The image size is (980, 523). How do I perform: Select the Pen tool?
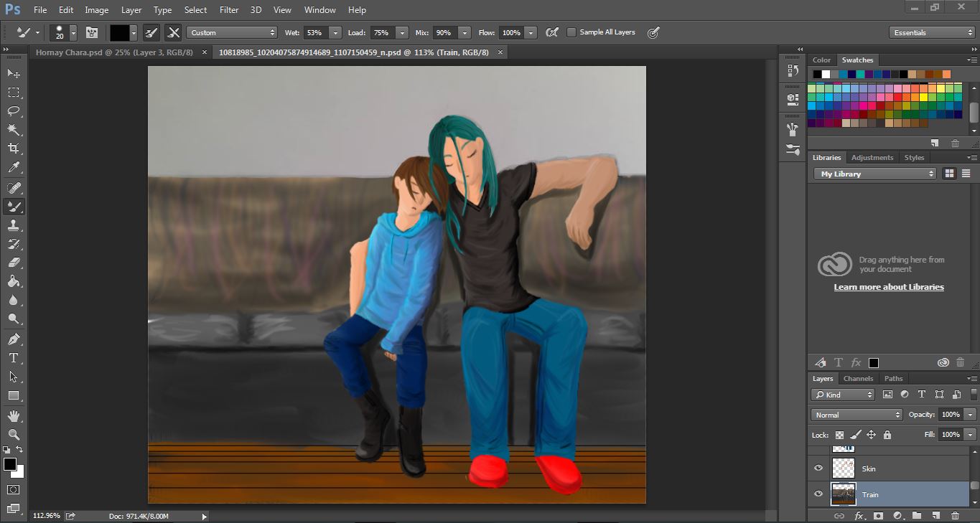click(14, 339)
